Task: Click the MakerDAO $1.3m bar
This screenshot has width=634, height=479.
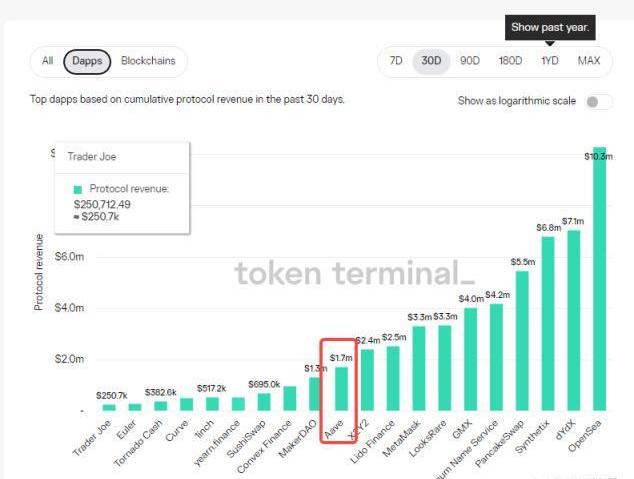Action: [315, 394]
